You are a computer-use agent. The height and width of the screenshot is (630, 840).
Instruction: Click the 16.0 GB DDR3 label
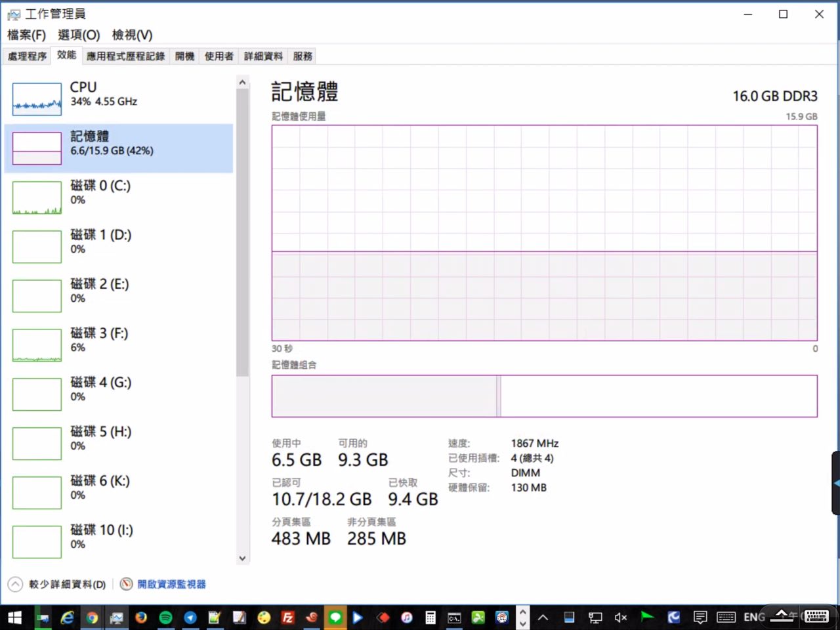[775, 96]
